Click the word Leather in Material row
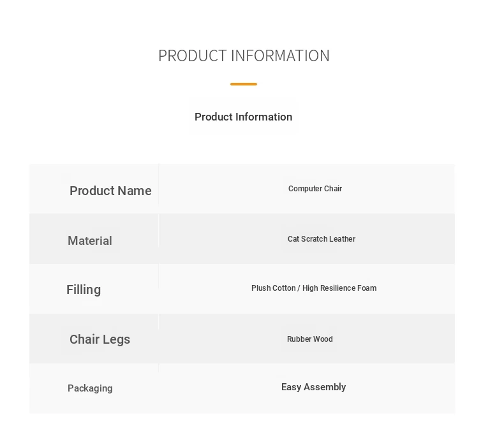 point(343,239)
